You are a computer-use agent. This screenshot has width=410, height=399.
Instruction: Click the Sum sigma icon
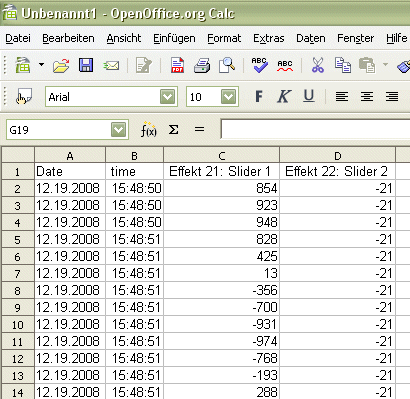[173, 129]
